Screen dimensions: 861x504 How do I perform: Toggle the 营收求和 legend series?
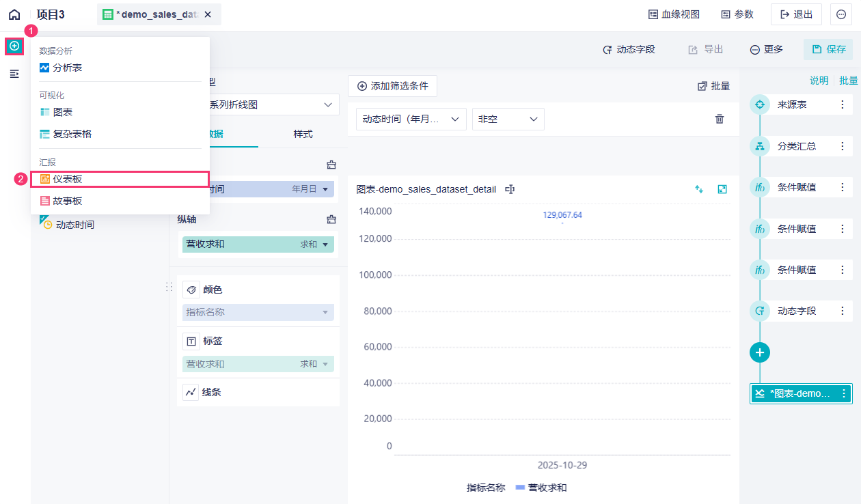click(541, 488)
